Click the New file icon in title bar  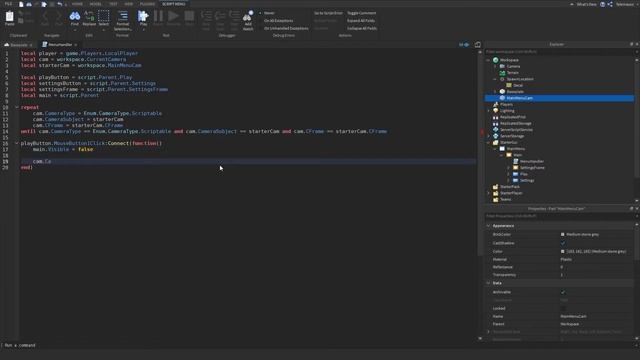[x=21, y=4]
